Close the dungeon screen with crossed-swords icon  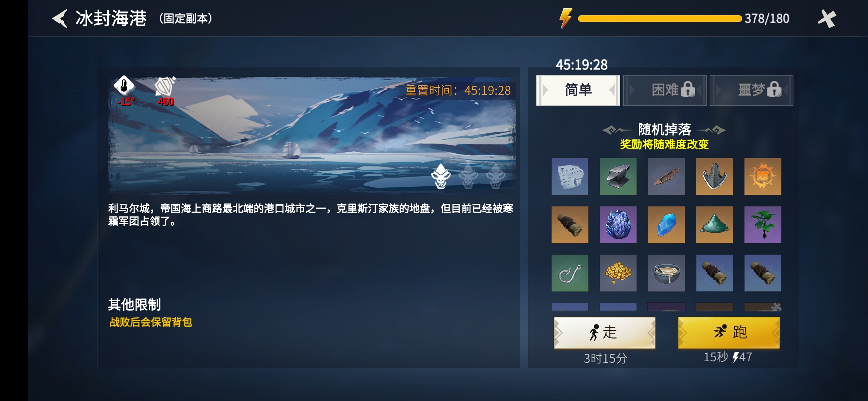pyautogui.click(x=827, y=19)
